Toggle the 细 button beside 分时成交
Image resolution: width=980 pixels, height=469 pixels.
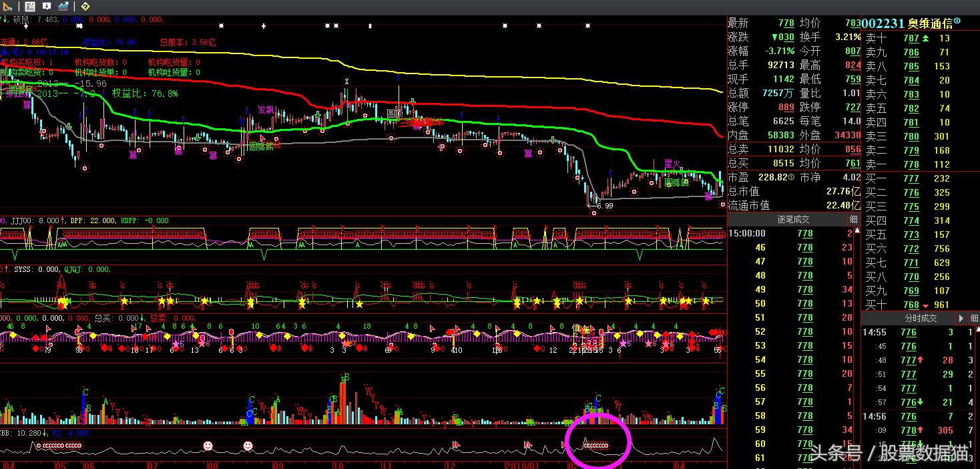[973, 318]
